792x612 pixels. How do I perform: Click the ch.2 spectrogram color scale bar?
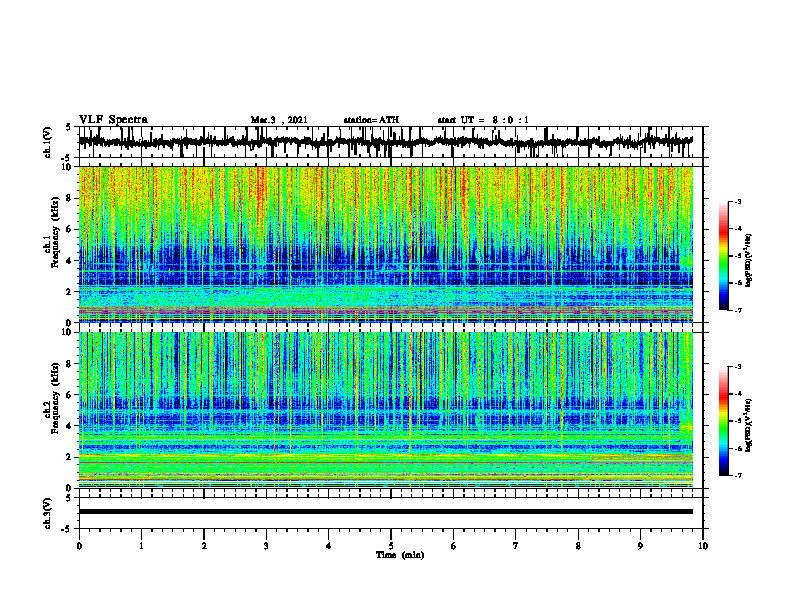[x=724, y=421]
